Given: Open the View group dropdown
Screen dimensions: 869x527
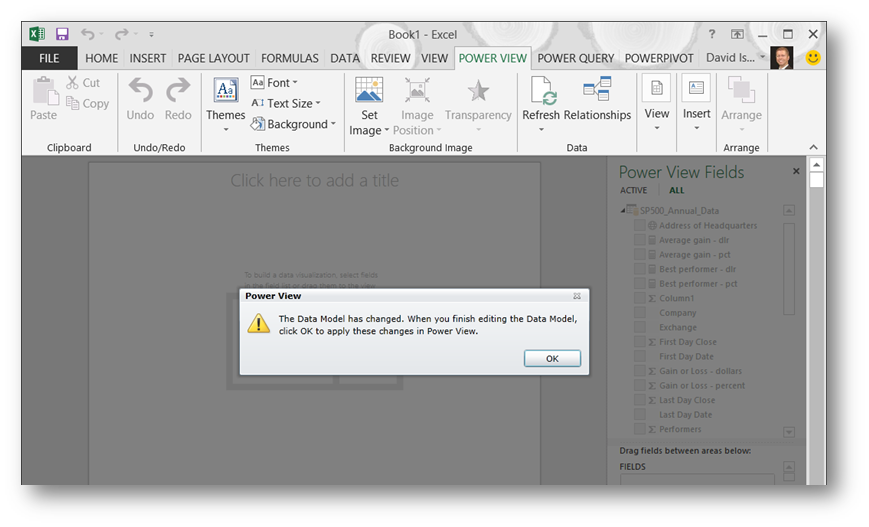Looking at the screenshot, I should click(657, 104).
